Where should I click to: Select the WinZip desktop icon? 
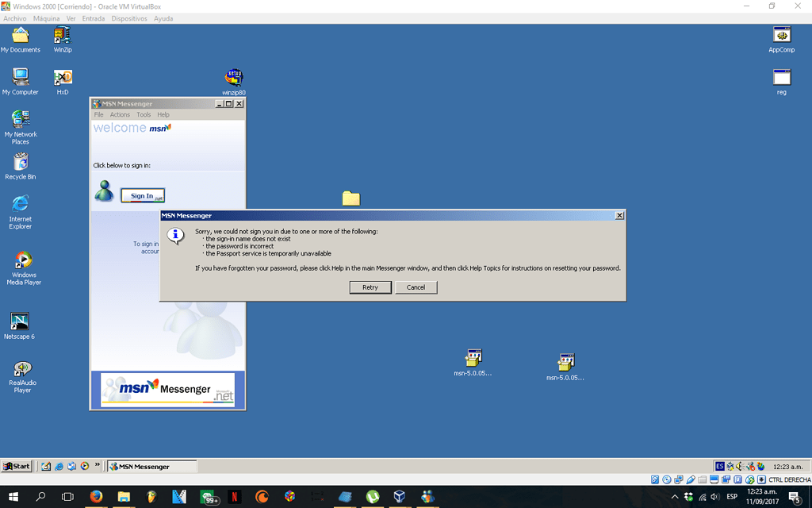coord(63,40)
